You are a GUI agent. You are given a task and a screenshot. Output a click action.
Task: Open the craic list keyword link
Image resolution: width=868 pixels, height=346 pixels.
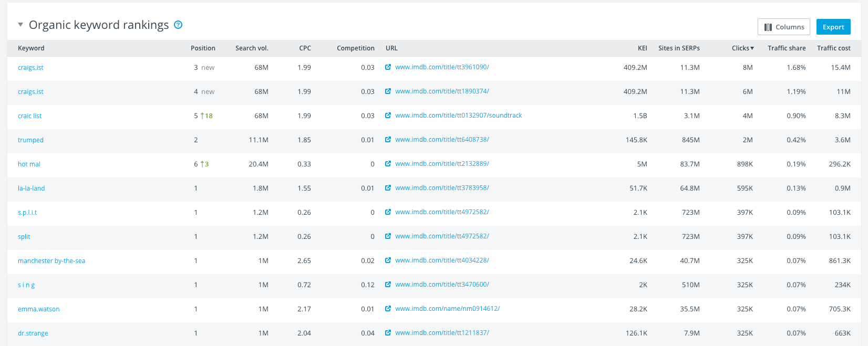[29, 116]
